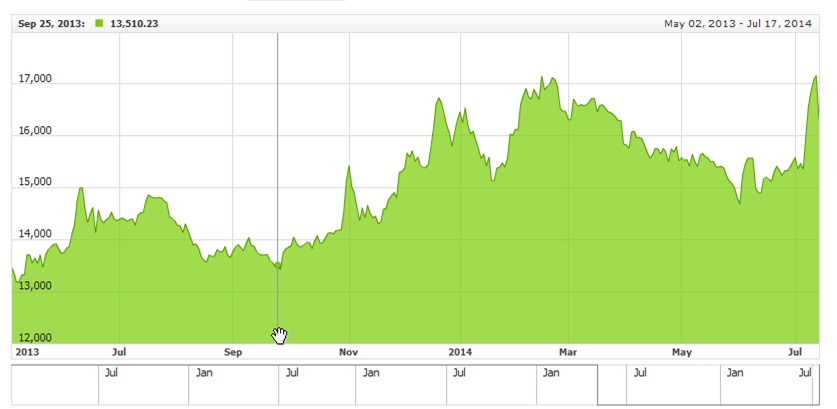Click the 16,000 y-axis label
The width and height of the screenshot is (837, 409).
click(34, 131)
